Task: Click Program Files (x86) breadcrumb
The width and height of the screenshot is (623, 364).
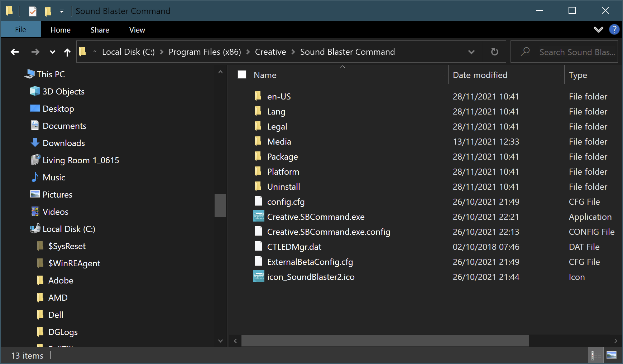Action: (205, 52)
